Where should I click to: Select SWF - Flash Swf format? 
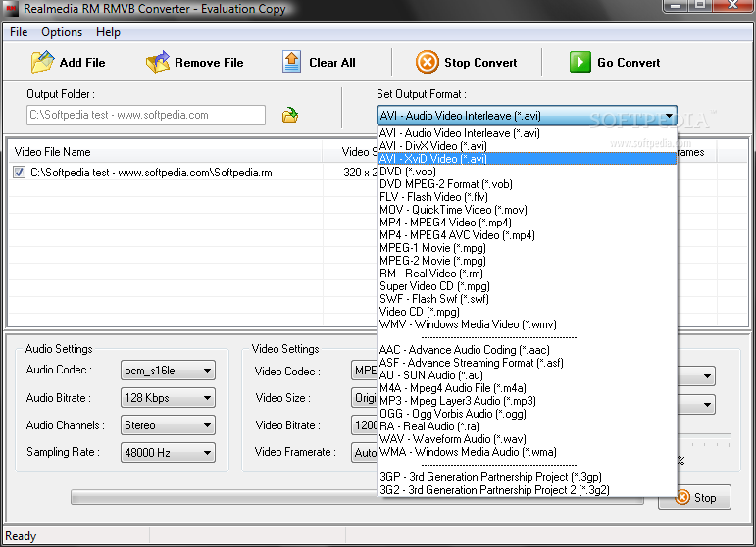coord(527,299)
